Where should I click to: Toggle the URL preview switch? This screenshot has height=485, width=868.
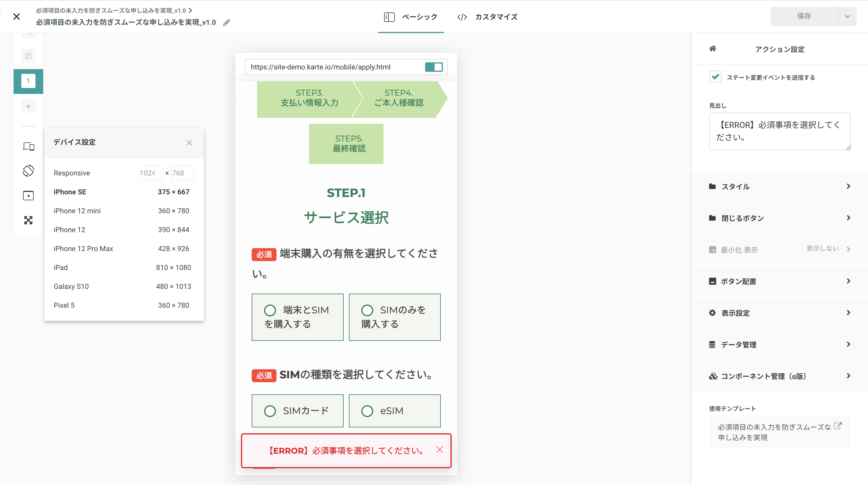(434, 67)
